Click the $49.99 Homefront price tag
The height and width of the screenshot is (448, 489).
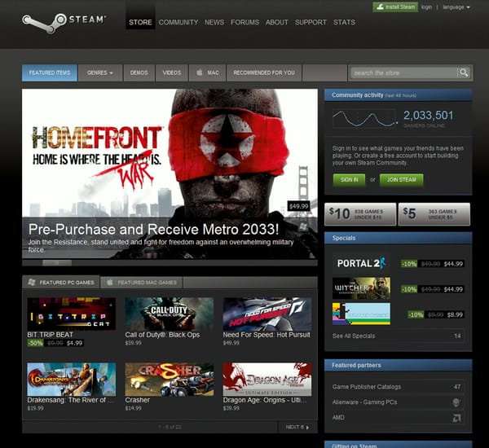(298, 206)
